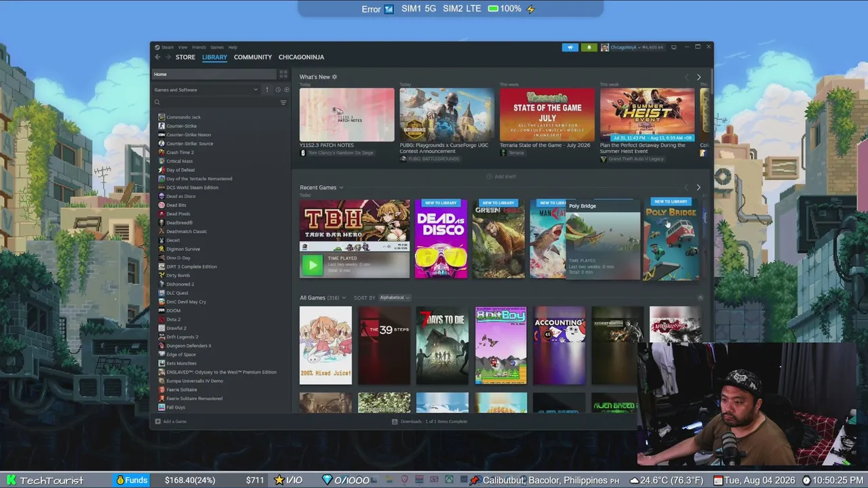Screen dimensions: 868x488
Task: Show next What's New items arrow
Action: tap(698, 77)
